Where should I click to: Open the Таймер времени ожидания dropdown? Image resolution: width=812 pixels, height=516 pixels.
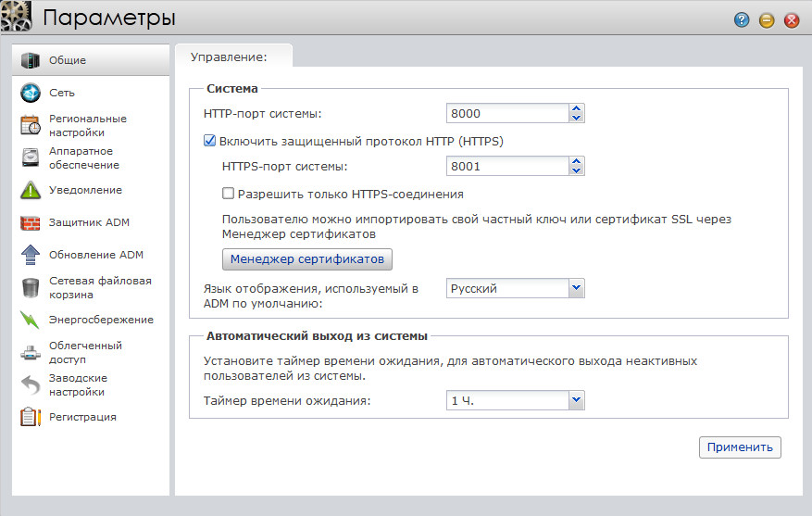point(576,400)
